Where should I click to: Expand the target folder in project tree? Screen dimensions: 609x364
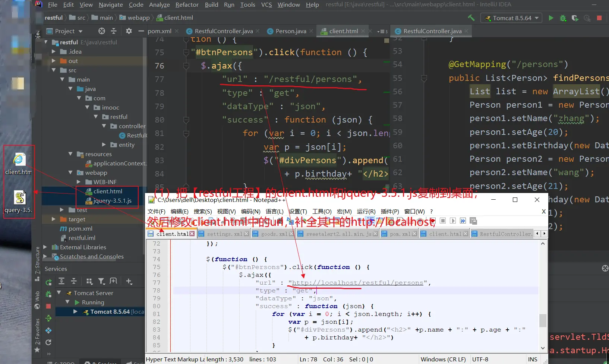point(54,219)
